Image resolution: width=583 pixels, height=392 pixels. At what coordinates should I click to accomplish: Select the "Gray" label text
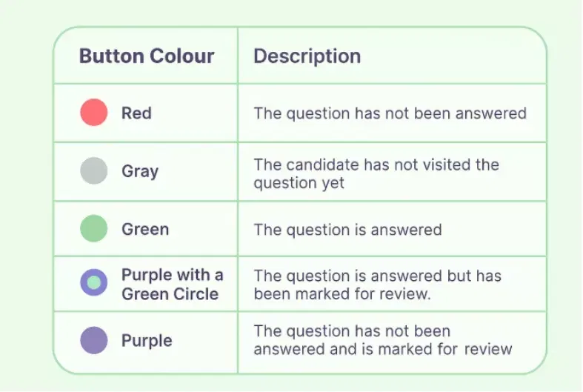pos(140,172)
